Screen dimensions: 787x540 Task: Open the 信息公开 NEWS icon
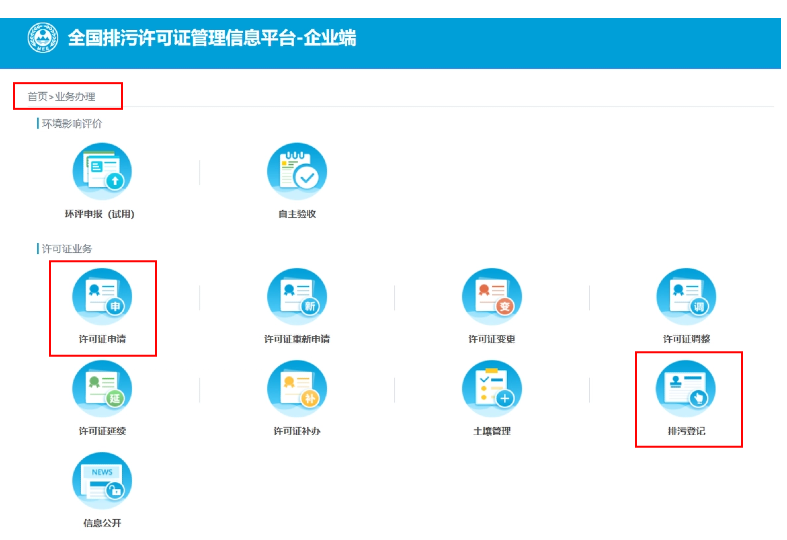pyautogui.click(x=101, y=481)
